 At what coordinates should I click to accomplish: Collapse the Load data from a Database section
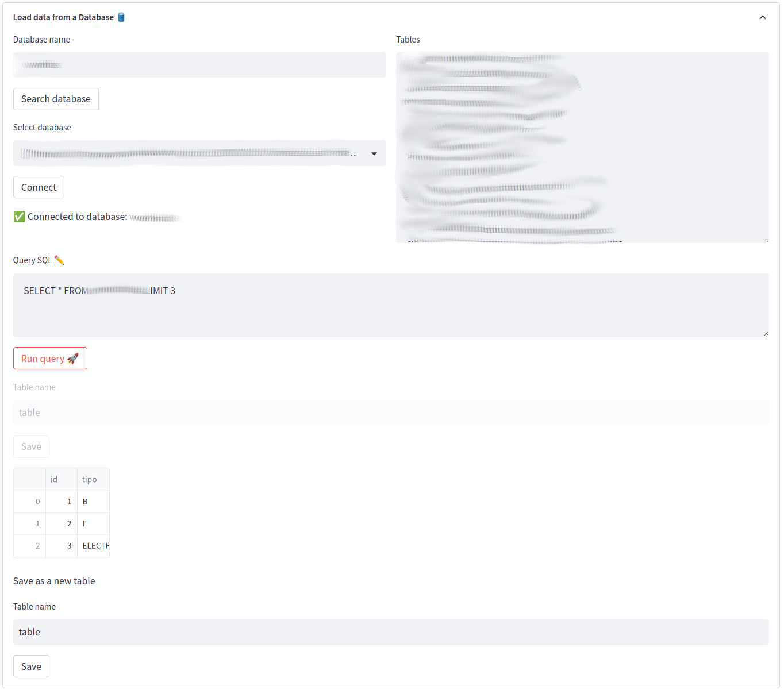(x=763, y=17)
